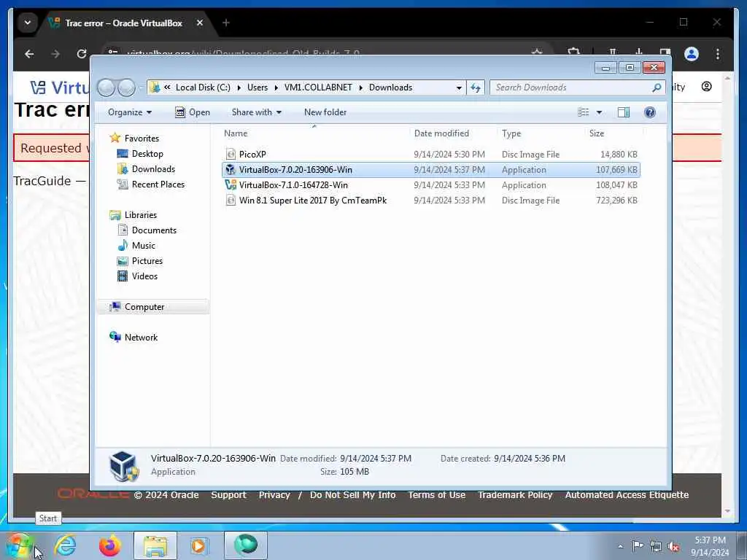Click Chrome profile avatar icon

pyautogui.click(x=692, y=54)
